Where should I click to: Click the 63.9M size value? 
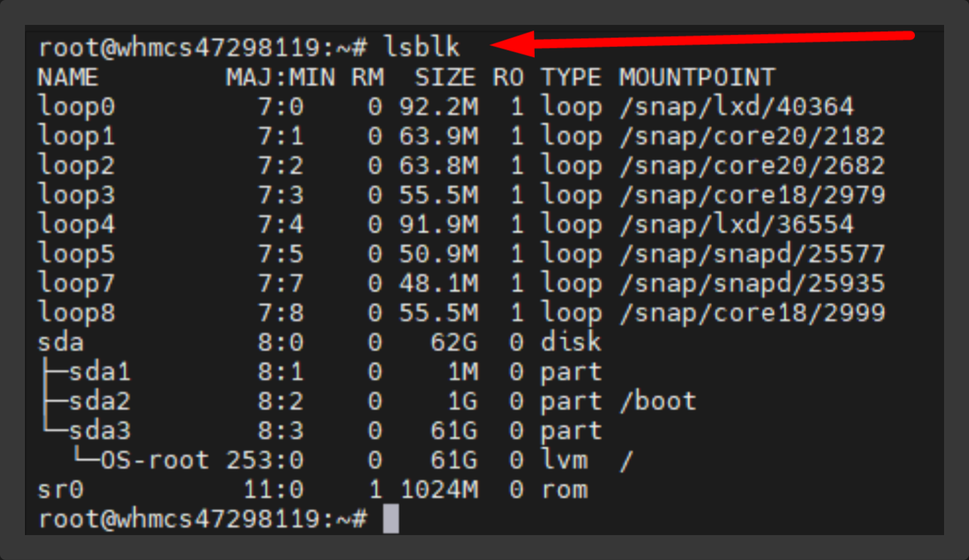point(438,136)
